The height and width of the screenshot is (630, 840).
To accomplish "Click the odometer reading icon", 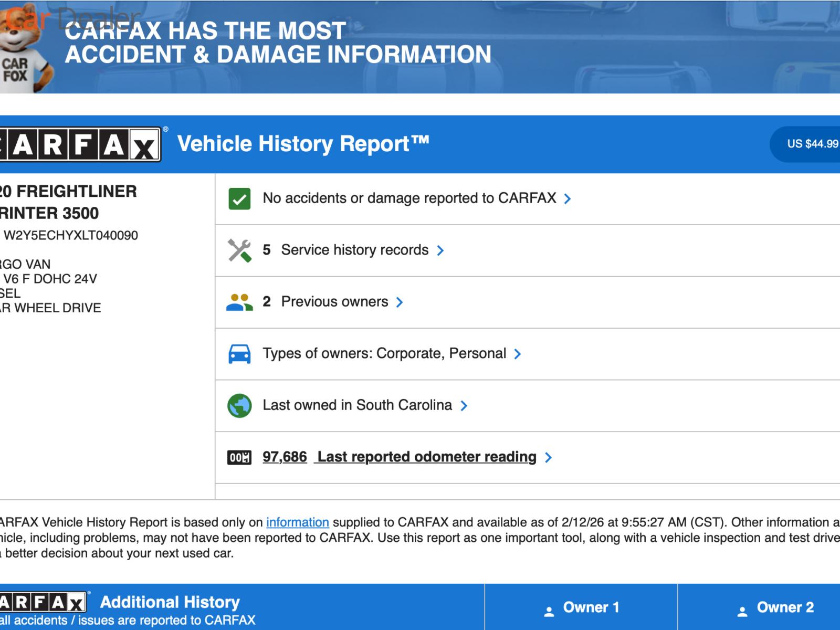I will click(239, 457).
